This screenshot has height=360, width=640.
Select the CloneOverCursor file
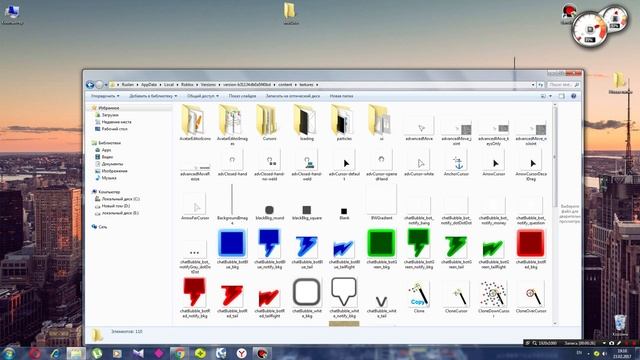pyautogui.click(x=531, y=298)
